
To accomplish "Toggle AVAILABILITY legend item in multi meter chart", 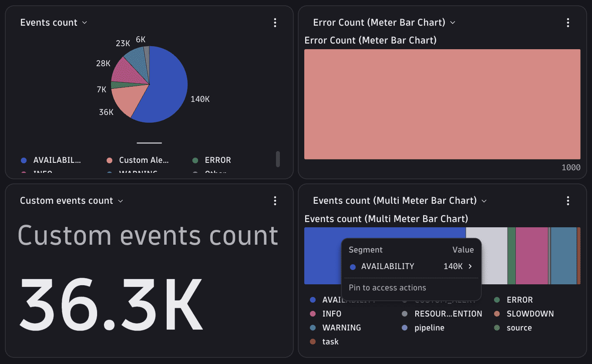I will [x=342, y=300].
